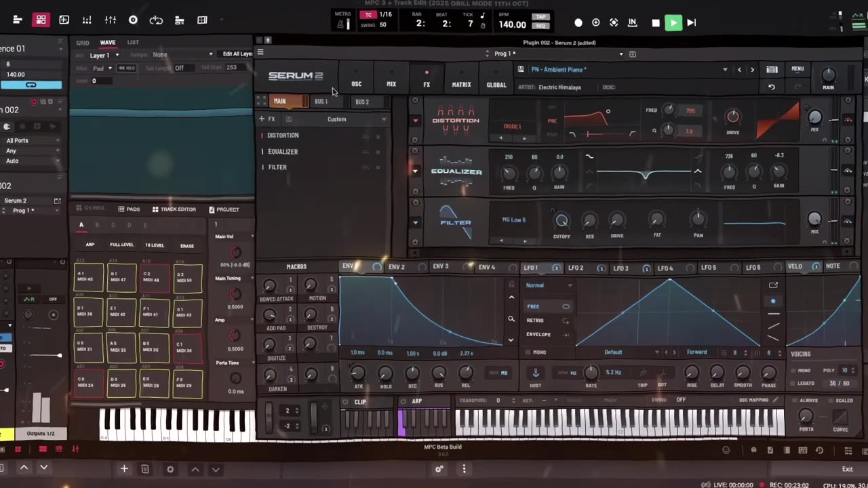
Task: Open the TRACK EDITOR tab
Action: point(174,209)
